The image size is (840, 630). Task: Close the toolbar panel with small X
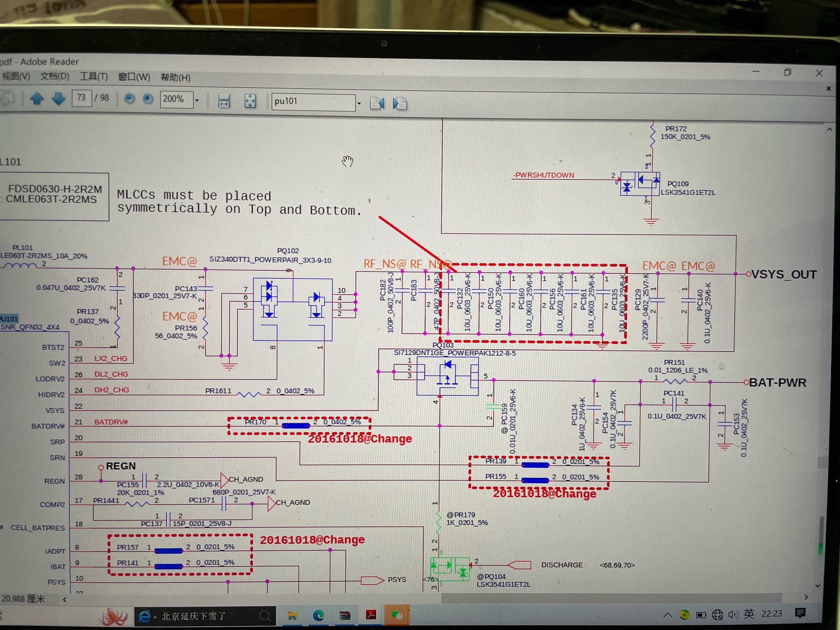(828, 88)
